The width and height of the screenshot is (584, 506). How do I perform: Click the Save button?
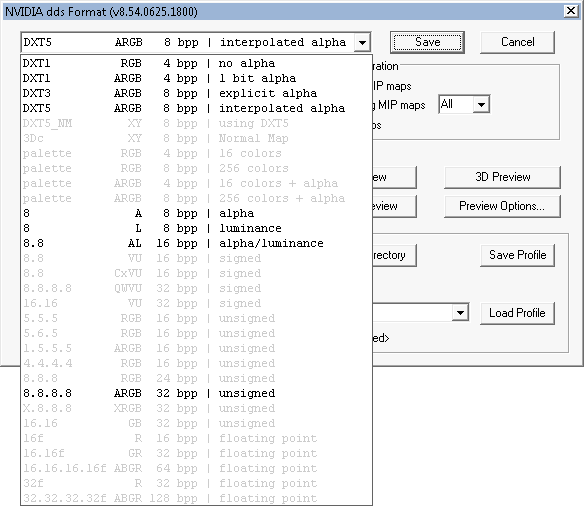427,42
